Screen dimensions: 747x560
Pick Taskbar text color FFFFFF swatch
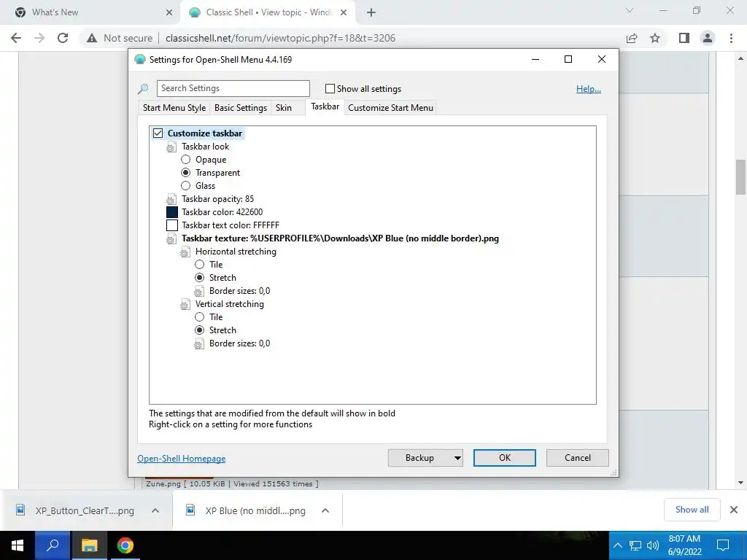coord(172,225)
